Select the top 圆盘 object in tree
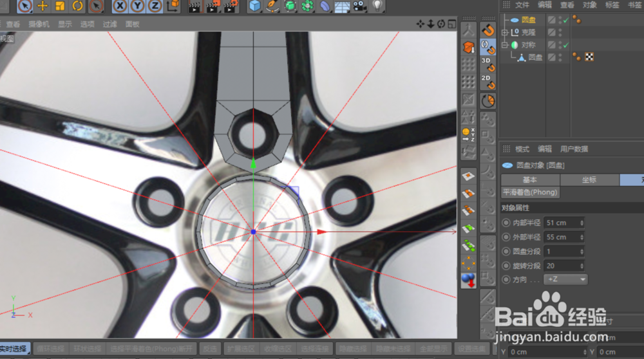 [x=528, y=20]
